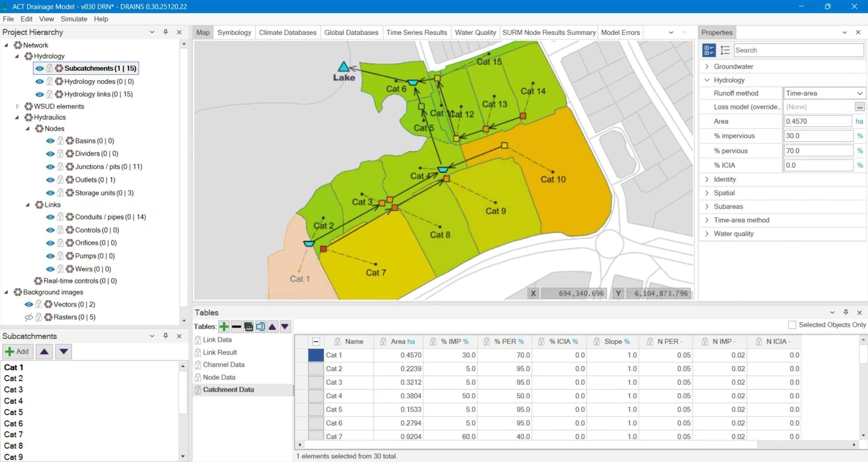This screenshot has width=868, height=462.
Task: Switch to the Symbology tab
Action: pos(234,33)
